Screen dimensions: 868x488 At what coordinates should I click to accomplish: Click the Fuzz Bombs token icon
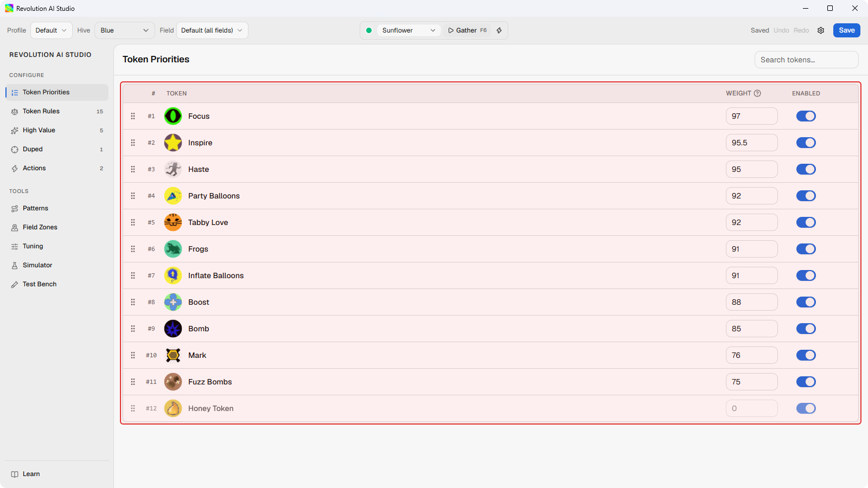(173, 382)
